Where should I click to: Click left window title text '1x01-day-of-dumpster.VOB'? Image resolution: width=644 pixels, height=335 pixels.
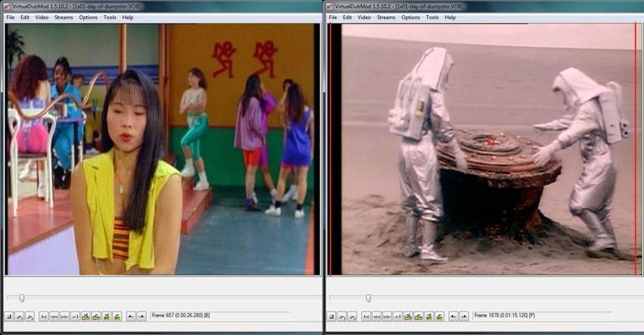[107, 7]
